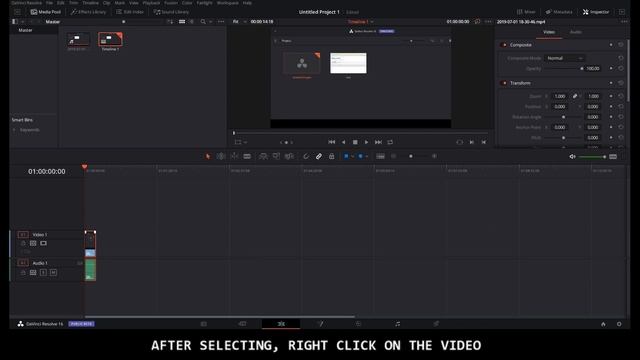This screenshot has height=360, width=640.
Task: Click the viewer scrubber bar playhead
Action: [234, 133]
